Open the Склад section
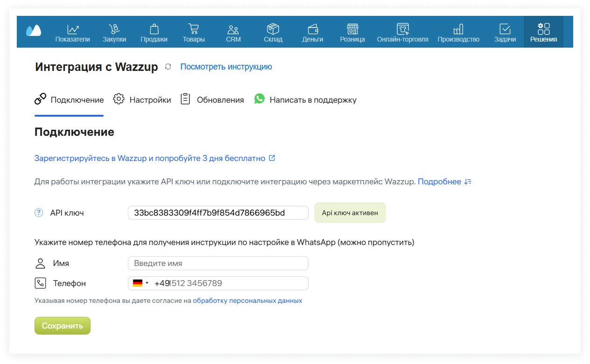The width and height of the screenshot is (590, 364). (273, 33)
